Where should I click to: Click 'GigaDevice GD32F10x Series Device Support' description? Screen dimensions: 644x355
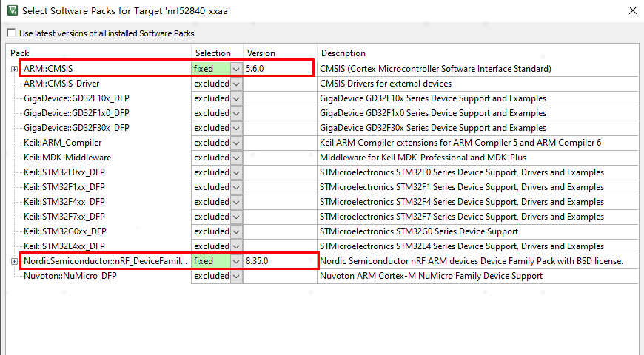point(433,98)
